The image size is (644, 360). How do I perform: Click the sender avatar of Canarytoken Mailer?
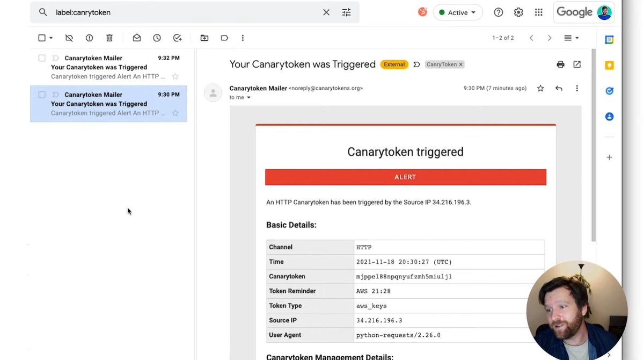[213, 93]
